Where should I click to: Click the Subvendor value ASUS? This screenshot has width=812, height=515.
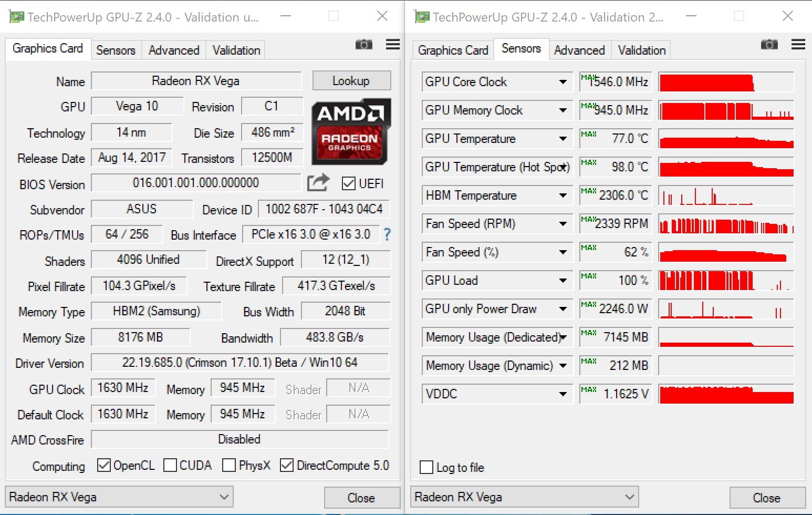[142, 209]
